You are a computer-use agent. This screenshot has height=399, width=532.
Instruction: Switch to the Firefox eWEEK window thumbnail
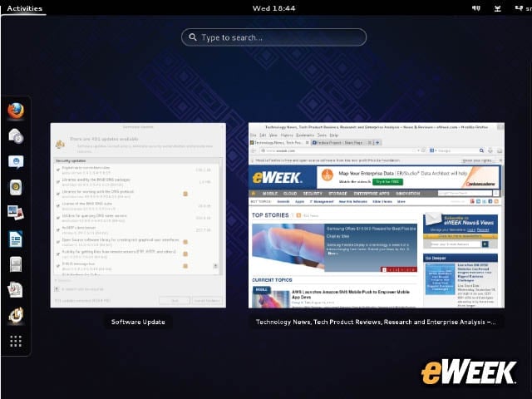[x=377, y=215]
